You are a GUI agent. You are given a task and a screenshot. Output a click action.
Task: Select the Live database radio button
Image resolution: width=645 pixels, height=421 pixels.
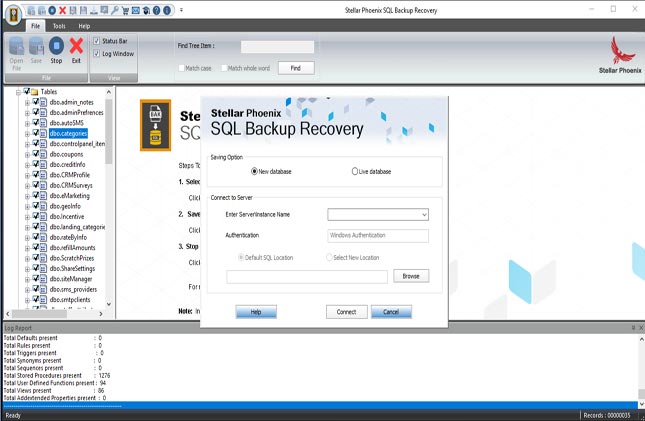pyautogui.click(x=355, y=171)
